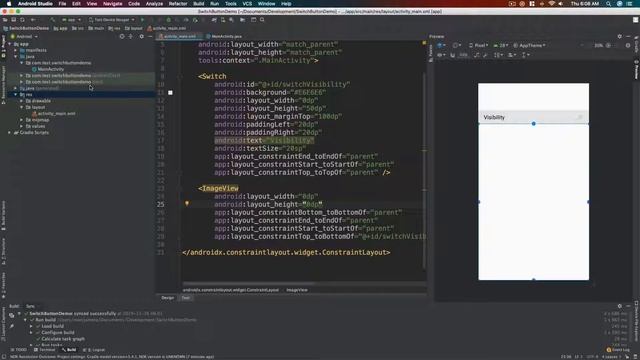Click the Save All toolbar icon
640x360 pixels.
coord(13,20)
